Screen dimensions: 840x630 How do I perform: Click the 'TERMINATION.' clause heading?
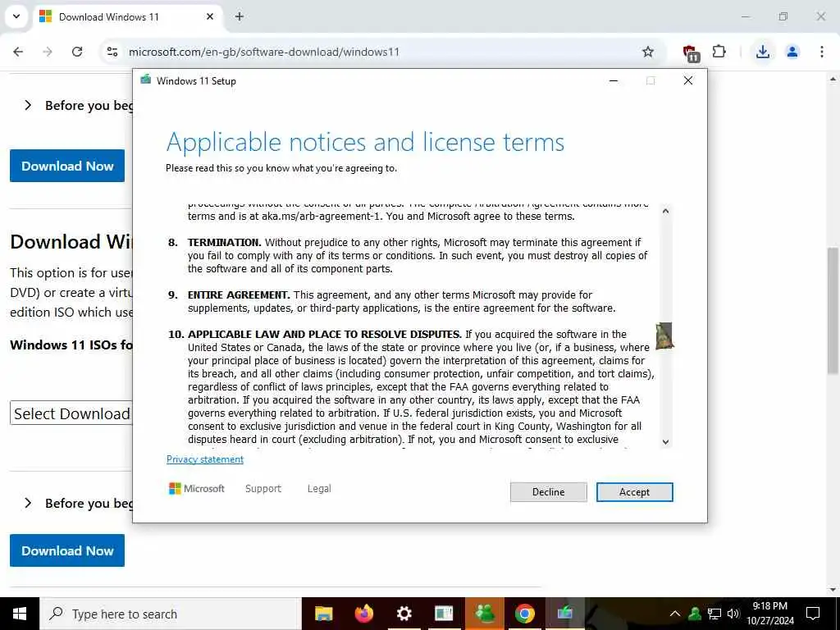[x=224, y=243]
